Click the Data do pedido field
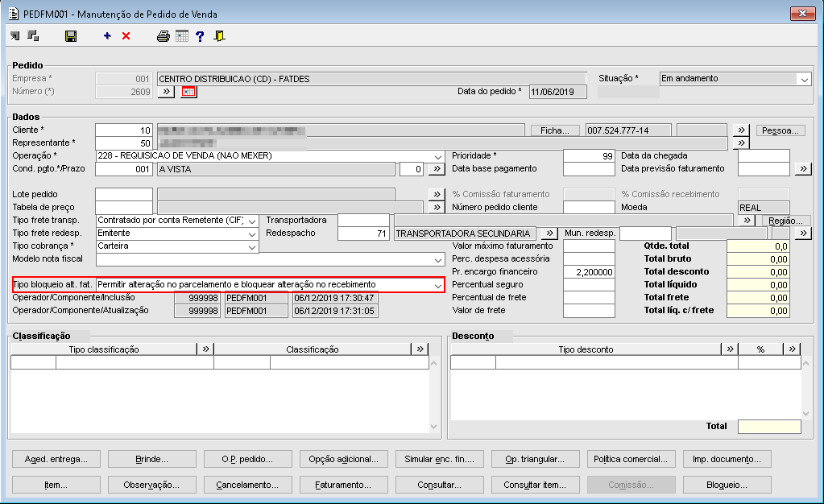The image size is (824, 504). coord(557,92)
